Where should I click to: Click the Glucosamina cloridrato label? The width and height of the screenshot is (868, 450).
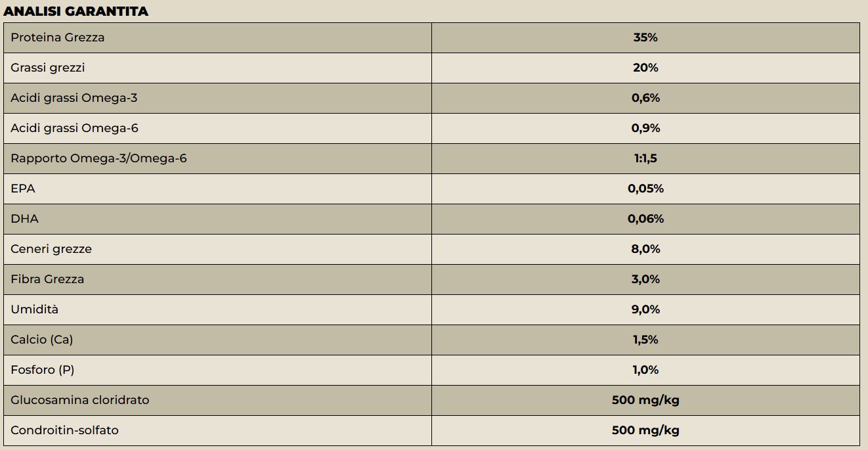[80, 400]
